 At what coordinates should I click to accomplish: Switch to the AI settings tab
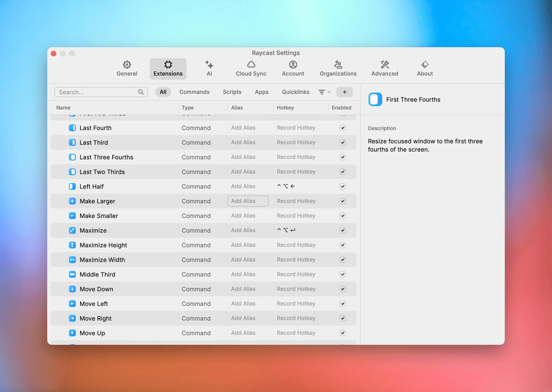(209, 69)
